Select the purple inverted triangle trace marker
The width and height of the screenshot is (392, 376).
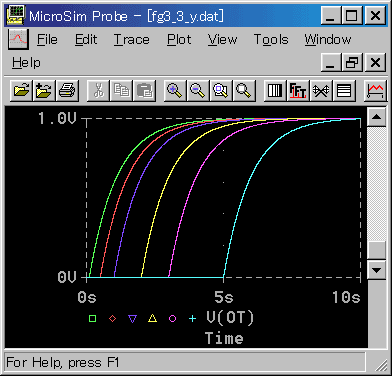133,319
